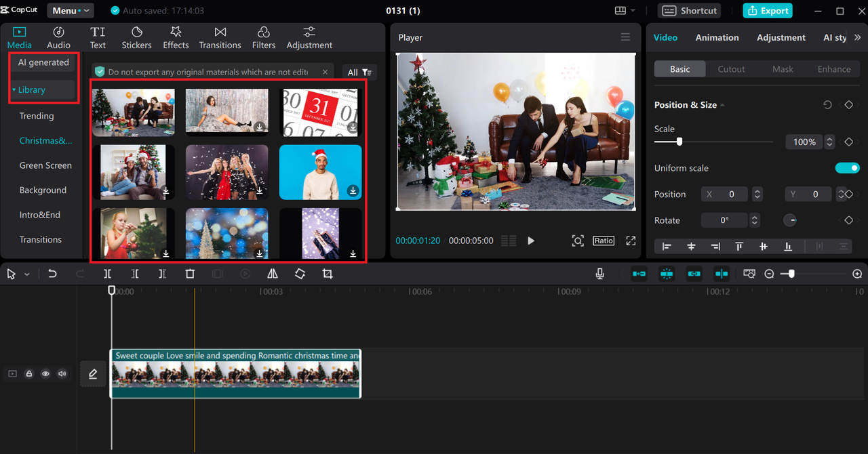868x454 pixels.
Task: Expand the selection tool dropdown arrow
Action: click(27, 274)
